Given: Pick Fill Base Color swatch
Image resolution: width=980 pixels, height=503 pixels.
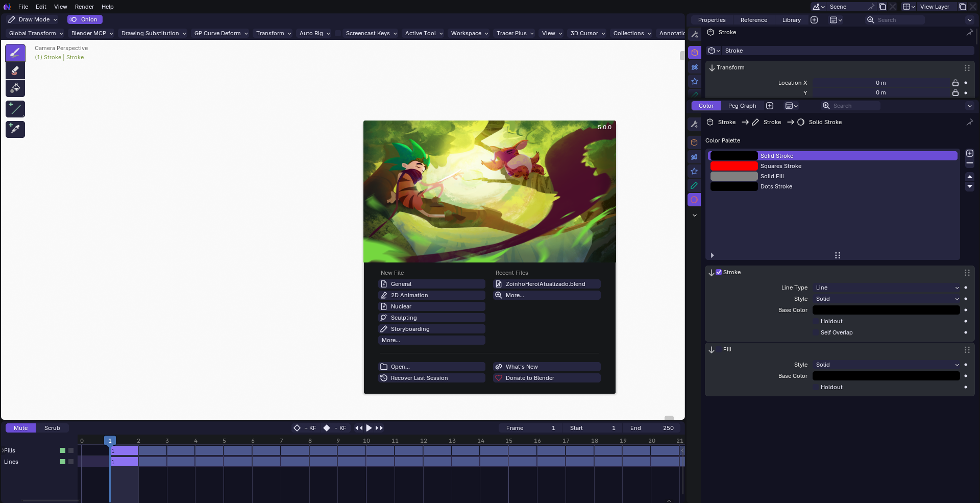Looking at the screenshot, I should pos(886,376).
